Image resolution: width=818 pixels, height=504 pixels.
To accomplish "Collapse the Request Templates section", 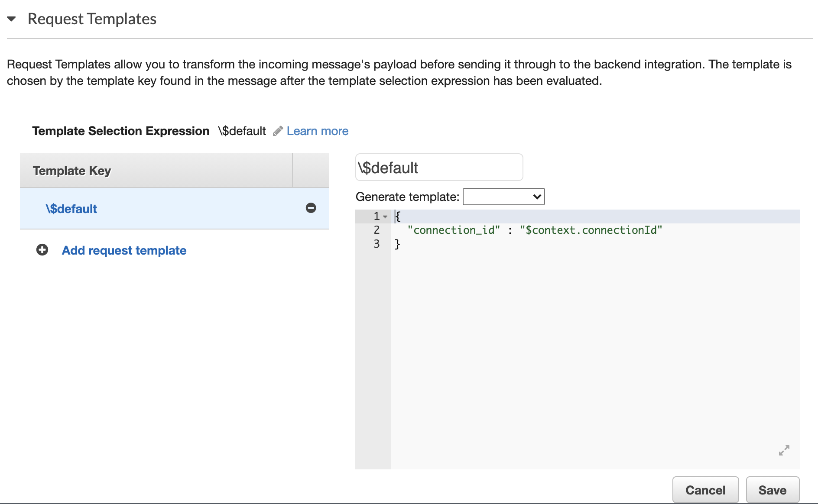I will [x=12, y=19].
